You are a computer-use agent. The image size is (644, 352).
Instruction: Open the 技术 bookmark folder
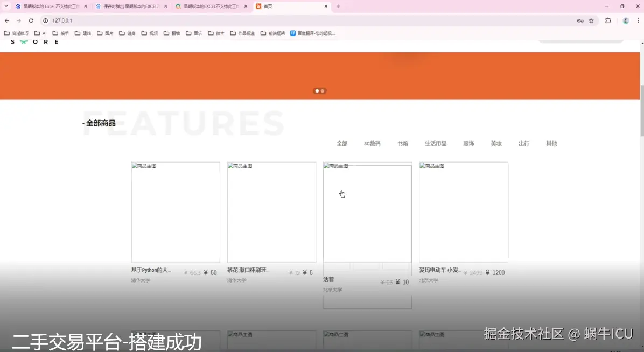pyautogui.click(x=216, y=33)
